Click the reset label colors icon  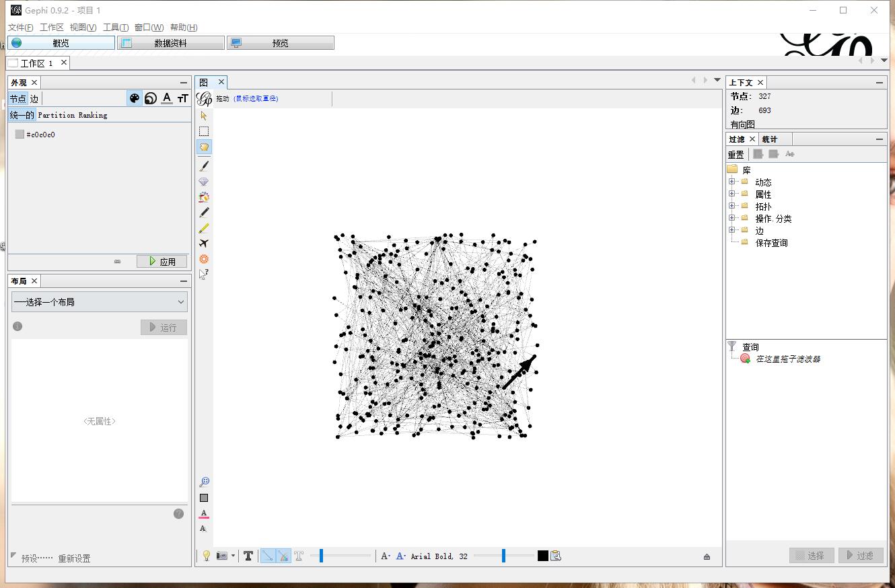(204, 514)
